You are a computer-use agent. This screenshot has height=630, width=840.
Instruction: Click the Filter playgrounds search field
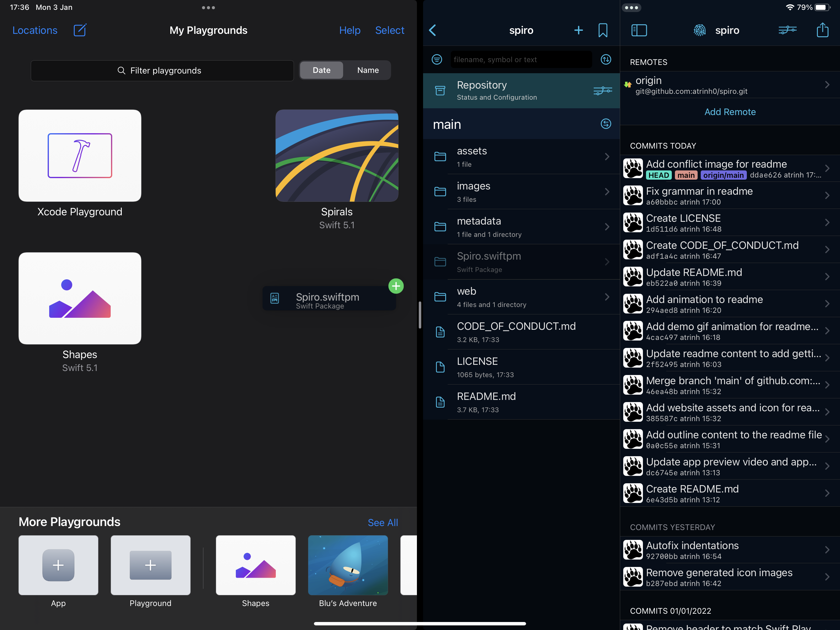[x=162, y=71]
